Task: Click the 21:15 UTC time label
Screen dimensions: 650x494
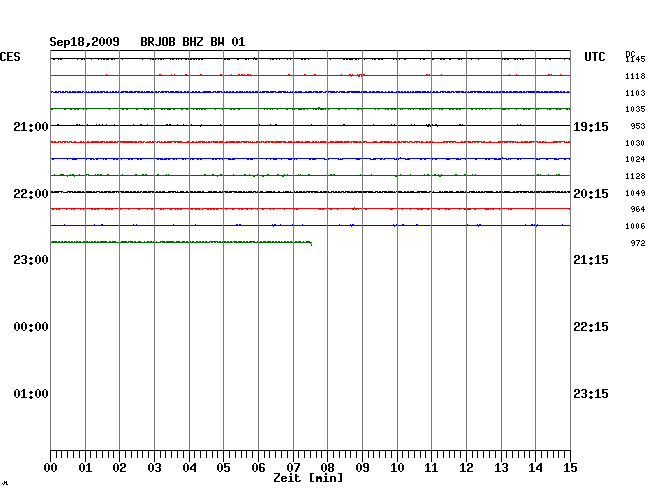Action: 591,260
